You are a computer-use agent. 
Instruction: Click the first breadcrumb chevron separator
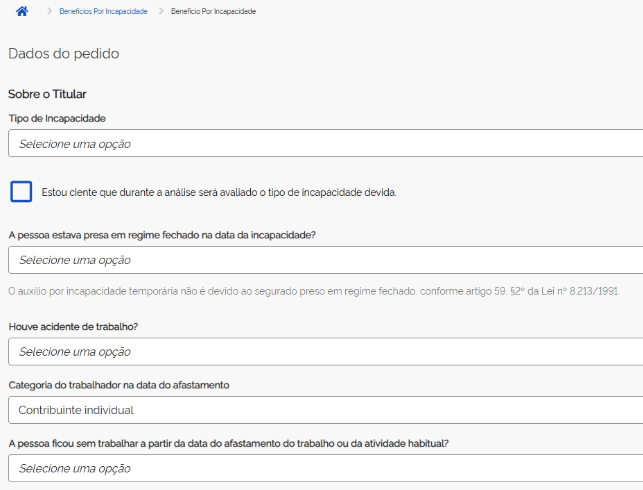click(48, 11)
